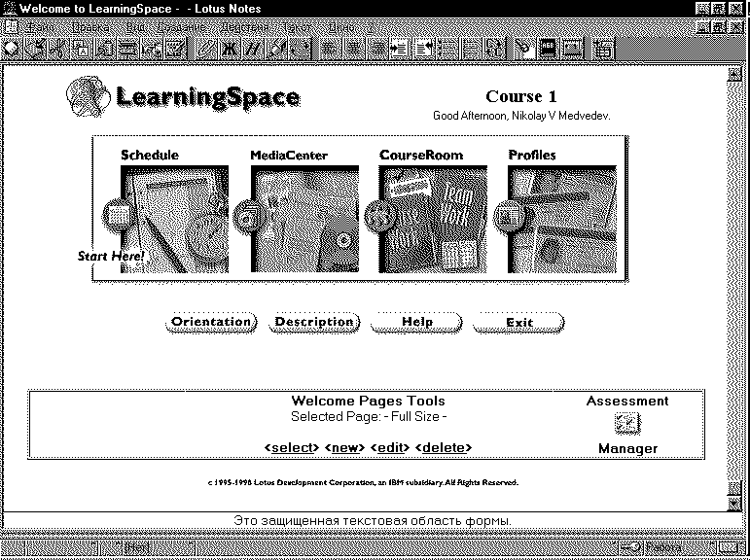Click the <edit> link

(390, 448)
